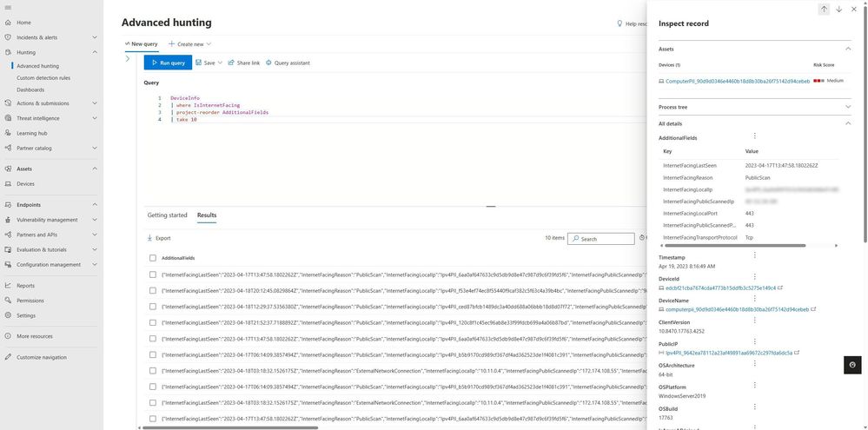Viewport: 868px width, 430px height.
Task: Open Incidents & alerts section
Action: [x=36, y=37]
